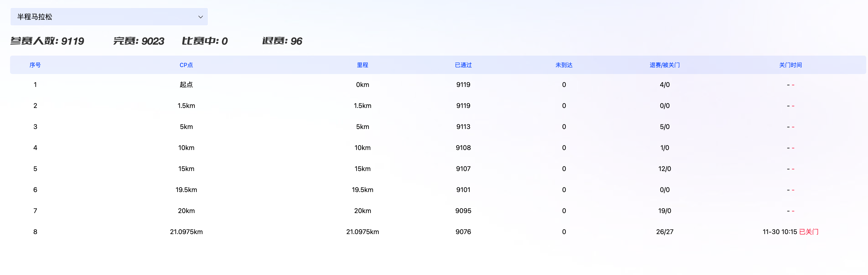Click the 退赛/被关门 column header
The height and width of the screenshot is (275, 868).
pos(664,65)
